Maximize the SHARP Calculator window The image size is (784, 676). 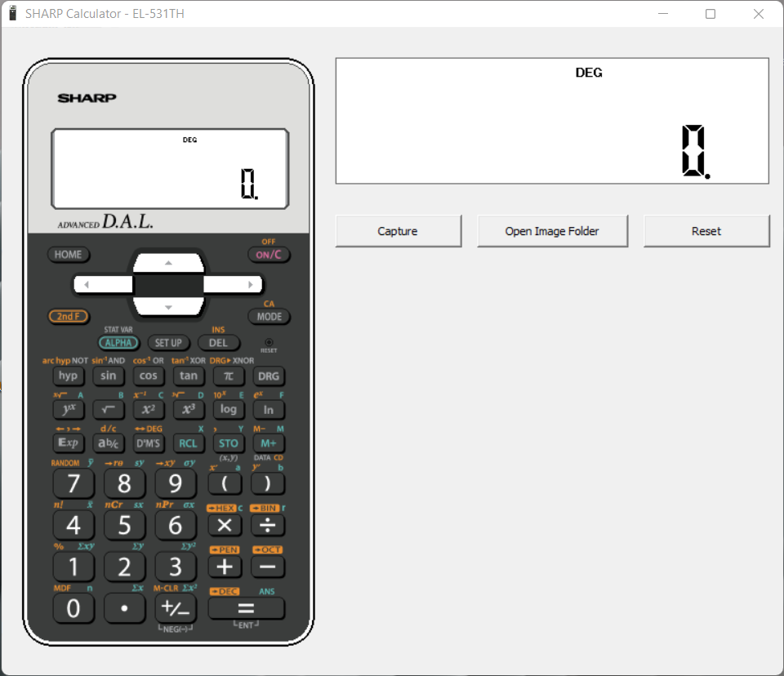(x=710, y=14)
